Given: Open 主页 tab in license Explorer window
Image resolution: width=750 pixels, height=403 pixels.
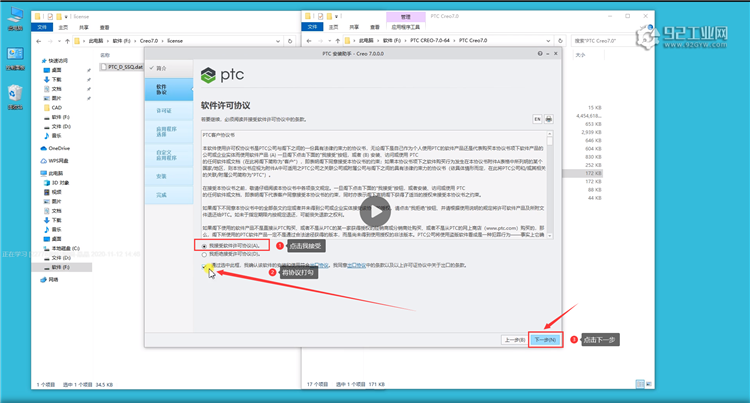Looking at the screenshot, I should (x=63, y=27).
